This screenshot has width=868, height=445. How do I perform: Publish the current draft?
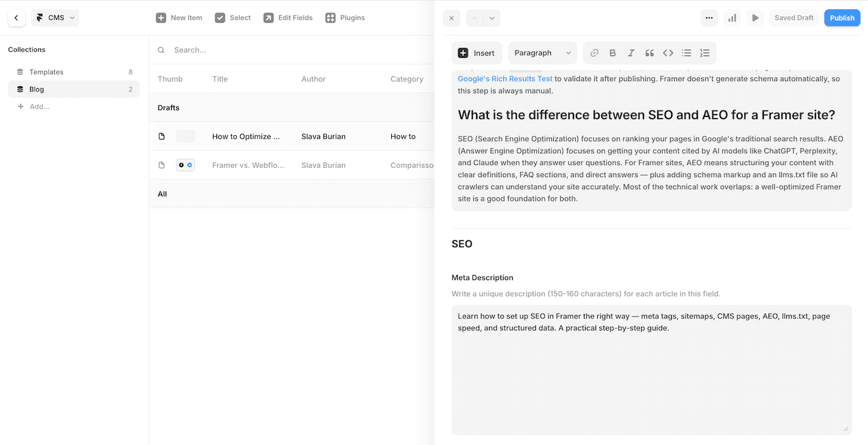pyautogui.click(x=842, y=17)
